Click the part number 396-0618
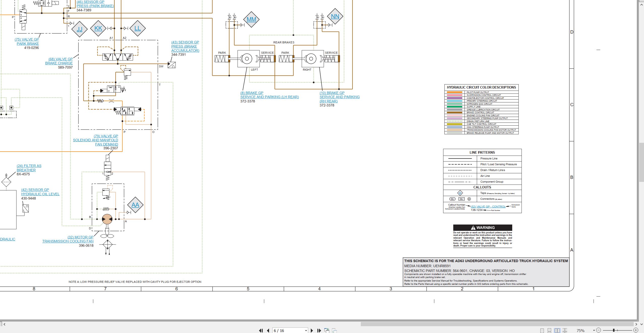The image size is (644, 333). (86, 246)
